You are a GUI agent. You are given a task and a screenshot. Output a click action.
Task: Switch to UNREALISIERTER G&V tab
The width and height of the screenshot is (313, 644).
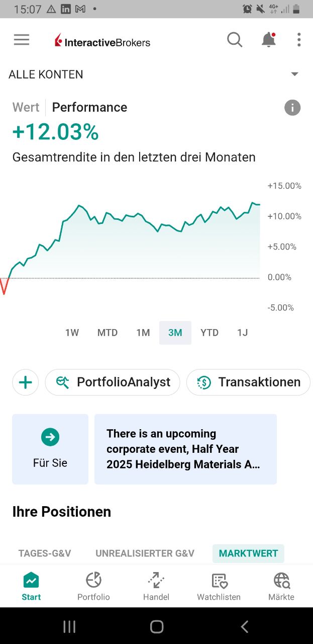tap(145, 553)
